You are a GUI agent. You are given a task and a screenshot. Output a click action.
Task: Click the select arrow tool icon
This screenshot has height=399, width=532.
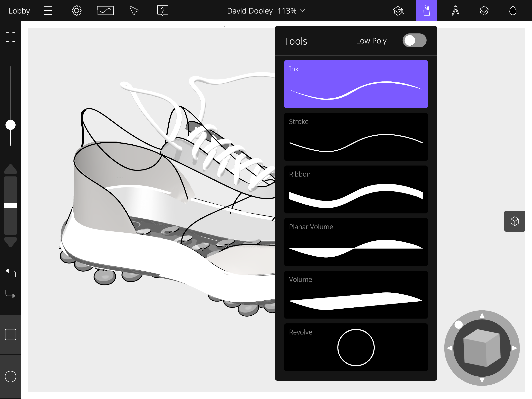click(134, 11)
